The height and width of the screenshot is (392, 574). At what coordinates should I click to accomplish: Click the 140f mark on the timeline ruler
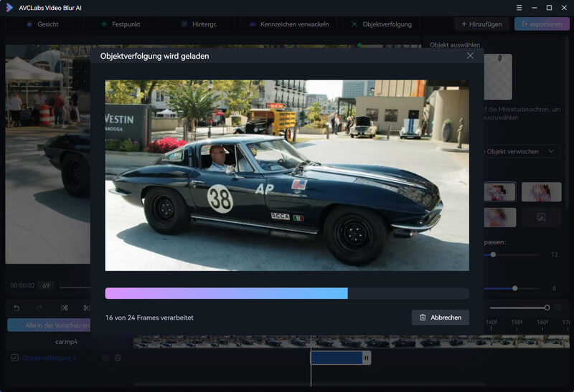pyautogui.click(x=491, y=322)
